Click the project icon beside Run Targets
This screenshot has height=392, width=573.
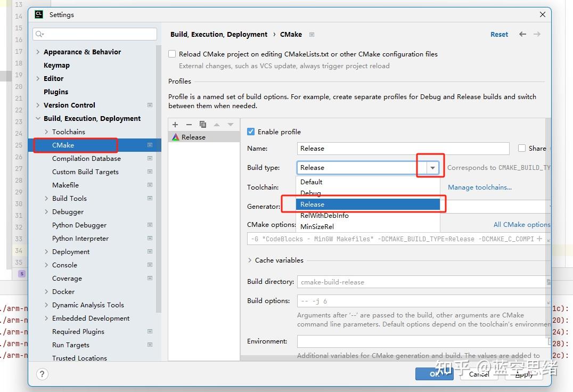[x=150, y=345]
